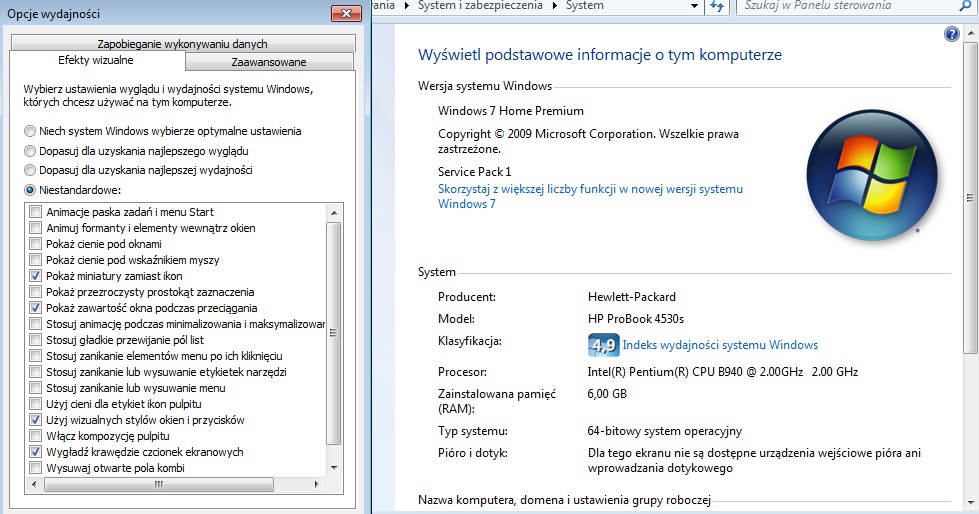Image resolution: width=979 pixels, height=514 pixels.
Task: Click the refresh arrows button in address bar
Action: (717, 6)
